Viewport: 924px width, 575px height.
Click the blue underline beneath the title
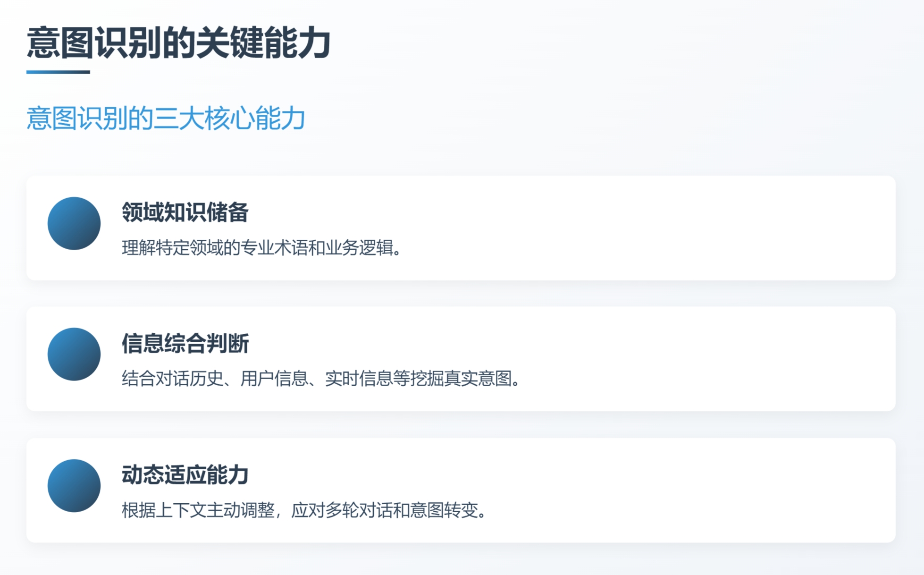(x=58, y=72)
